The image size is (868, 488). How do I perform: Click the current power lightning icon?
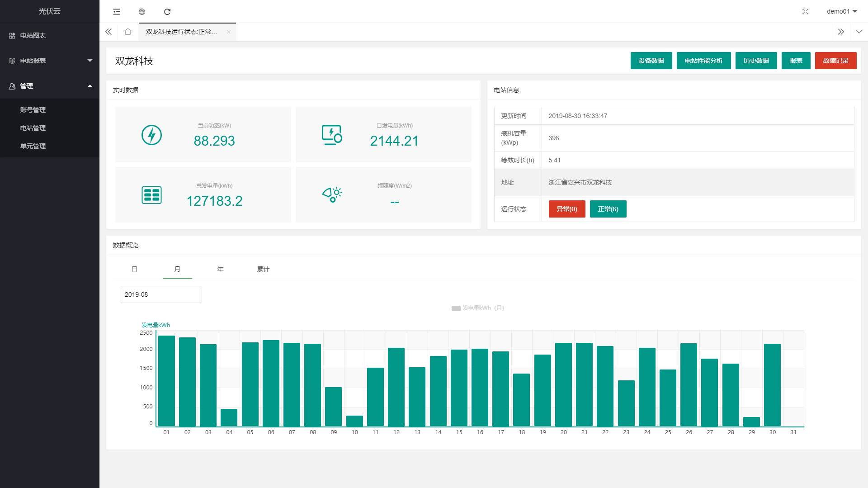151,135
